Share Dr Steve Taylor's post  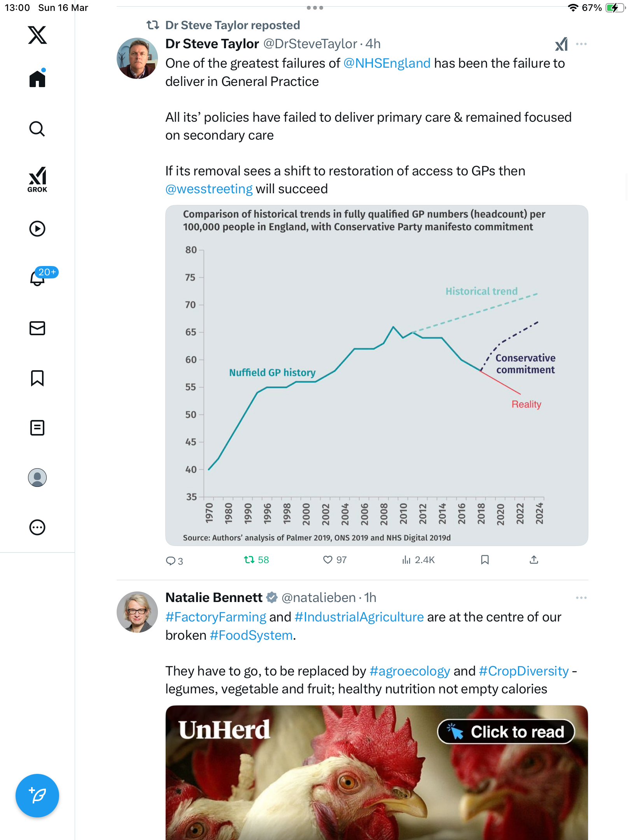[x=534, y=560]
